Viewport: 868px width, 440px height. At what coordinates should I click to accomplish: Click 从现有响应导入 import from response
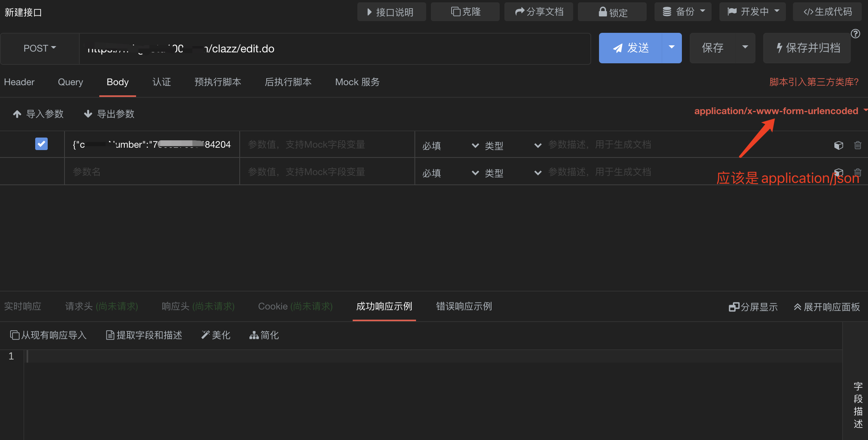click(48, 335)
